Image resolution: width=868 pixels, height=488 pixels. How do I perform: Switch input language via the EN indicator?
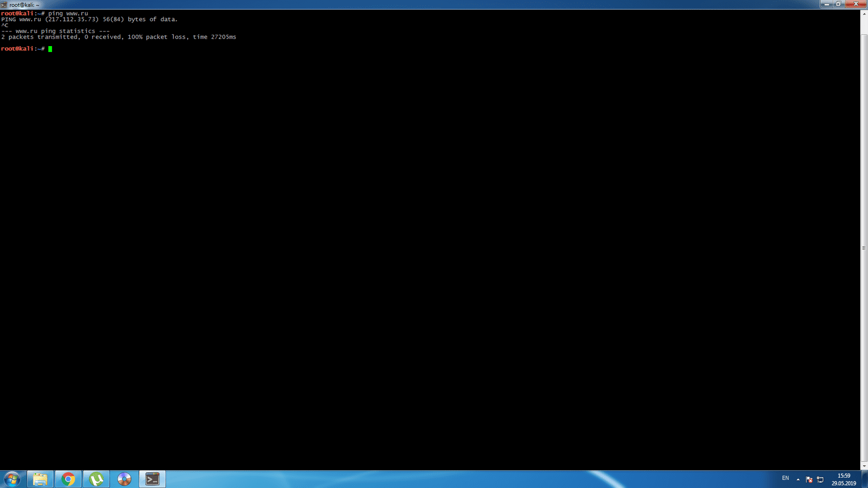tap(785, 478)
